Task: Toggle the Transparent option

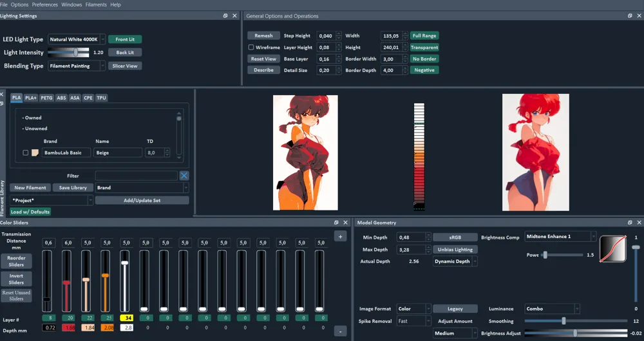Action: [424, 47]
